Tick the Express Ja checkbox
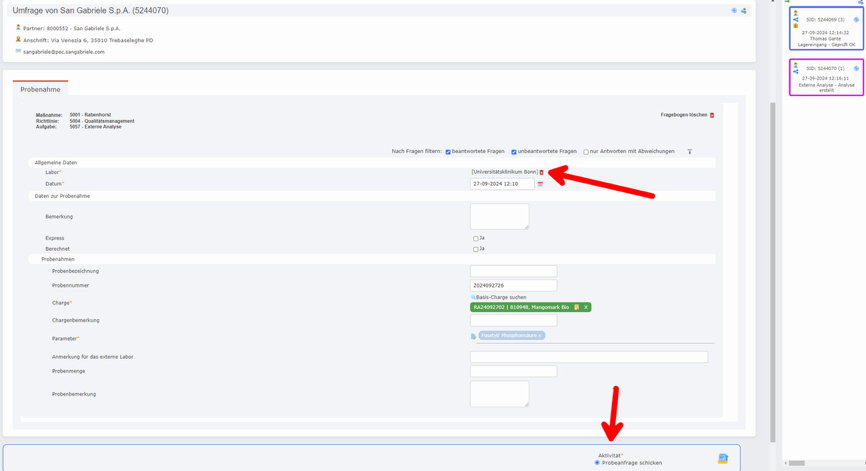The width and height of the screenshot is (866, 471). [475, 239]
